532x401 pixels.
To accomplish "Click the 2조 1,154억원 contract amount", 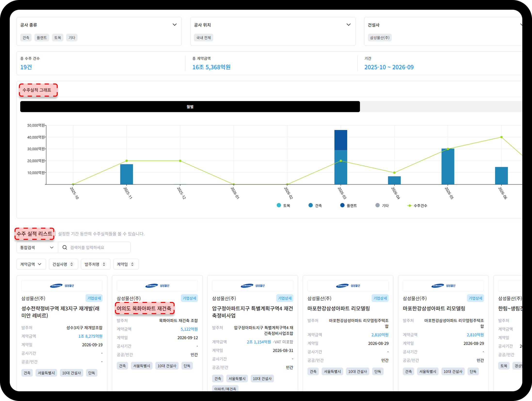I will 259,342.
